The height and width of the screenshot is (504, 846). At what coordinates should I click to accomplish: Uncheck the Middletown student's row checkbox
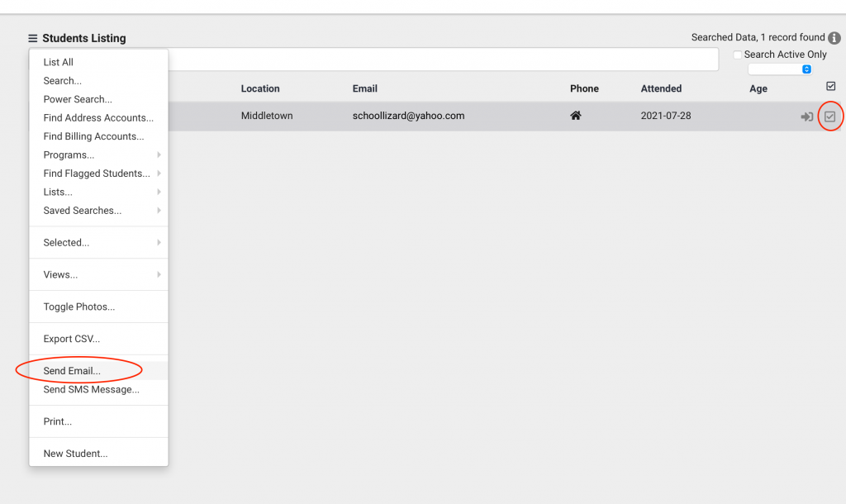tap(830, 116)
